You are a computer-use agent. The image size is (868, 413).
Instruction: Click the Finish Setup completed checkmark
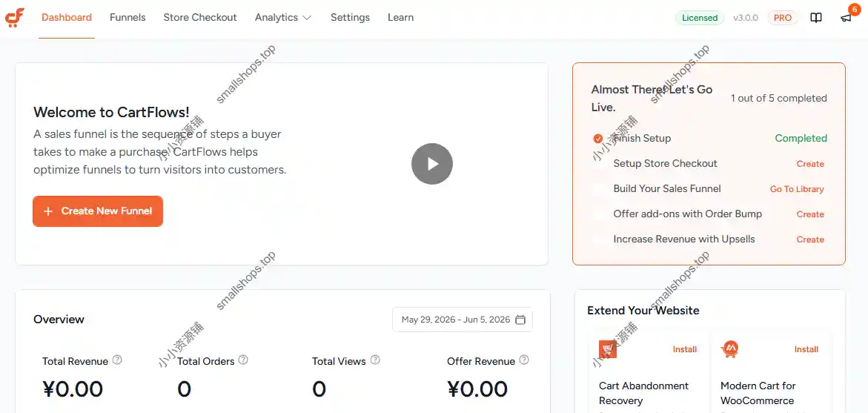598,139
